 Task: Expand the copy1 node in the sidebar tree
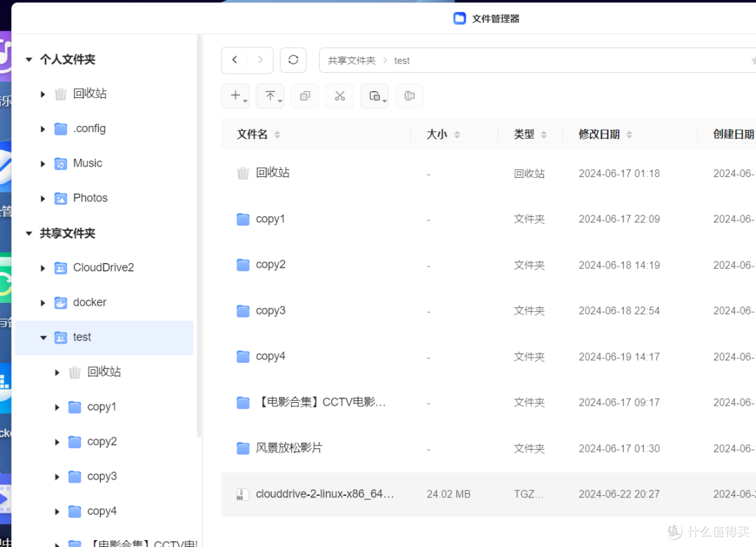57,408
